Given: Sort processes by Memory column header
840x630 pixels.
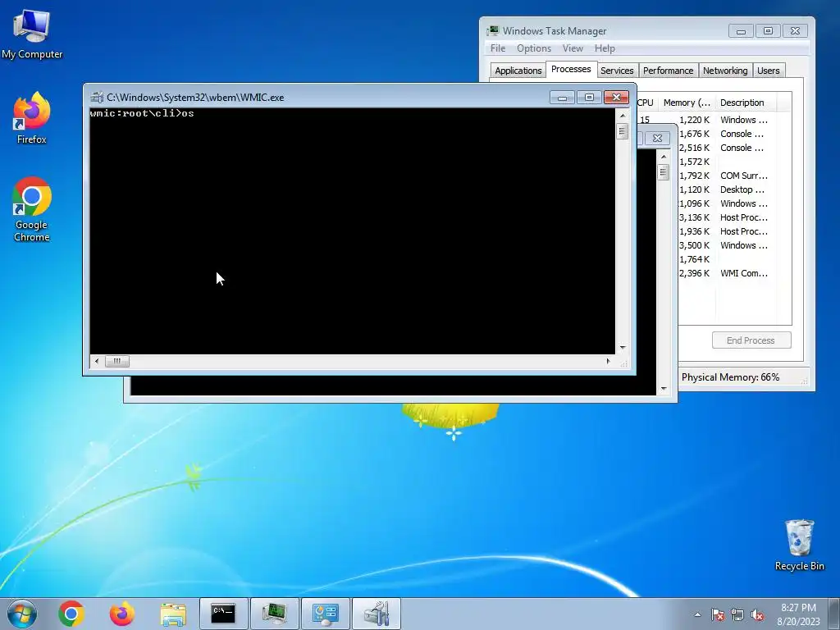Looking at the screenshot, I should click(687, 103).
